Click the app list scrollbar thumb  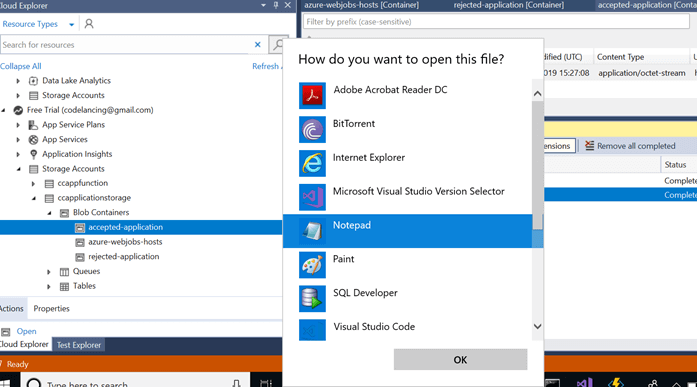[x=537, y=165]
